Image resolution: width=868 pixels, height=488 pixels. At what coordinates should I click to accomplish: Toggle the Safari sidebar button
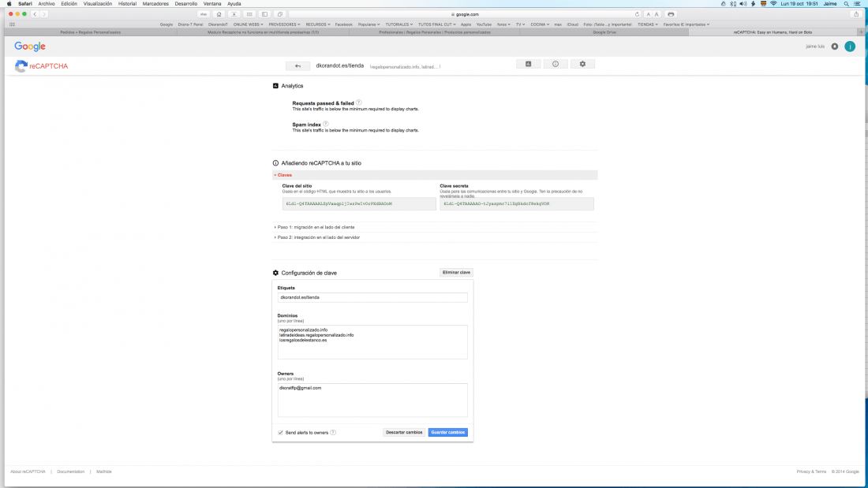pyautogui.click(x=264, y=14)
